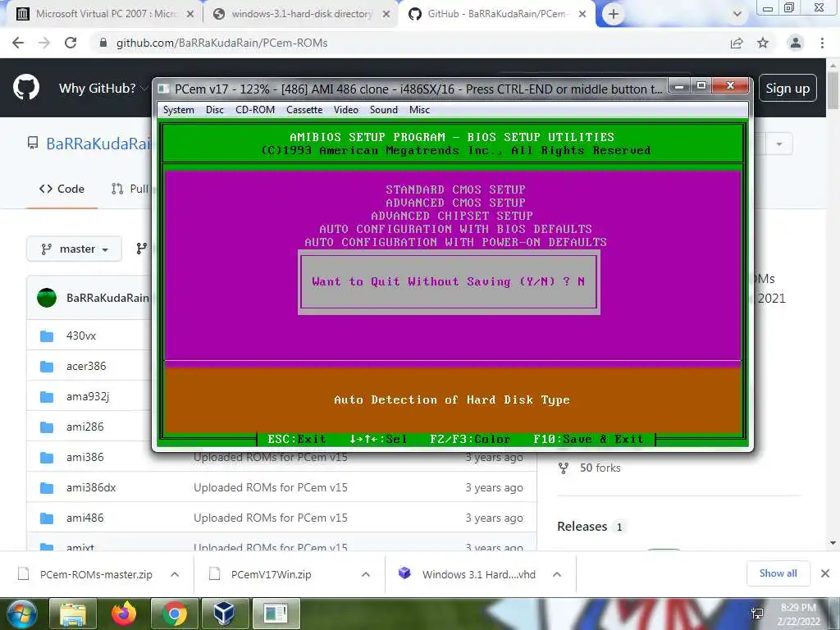The height and width of the screenshot is (630, 840).
Task: Click ami386dx commit message link
Action: (271, 487)
